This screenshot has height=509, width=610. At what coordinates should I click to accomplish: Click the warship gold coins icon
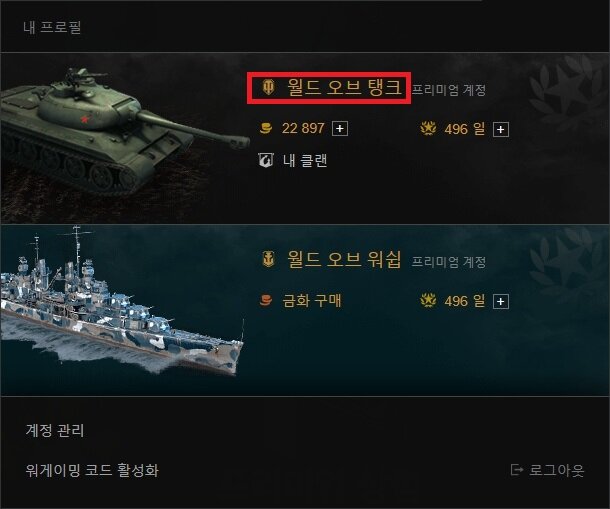point(266,300)
